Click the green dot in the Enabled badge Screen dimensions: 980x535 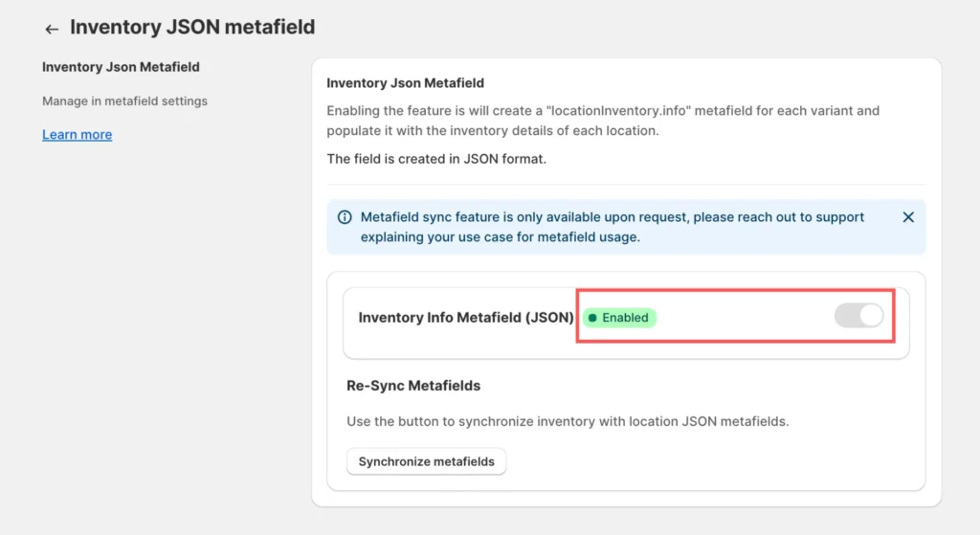pyautogui.click(x=592, y=318)
